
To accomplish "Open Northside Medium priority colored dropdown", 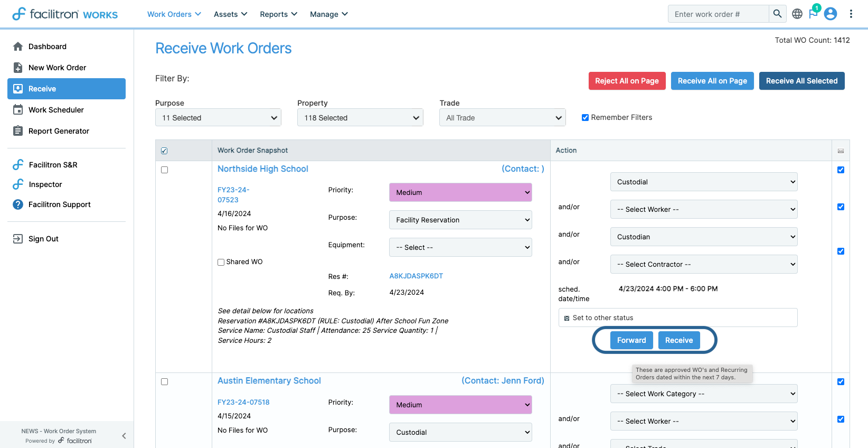I will pos(460,192).
